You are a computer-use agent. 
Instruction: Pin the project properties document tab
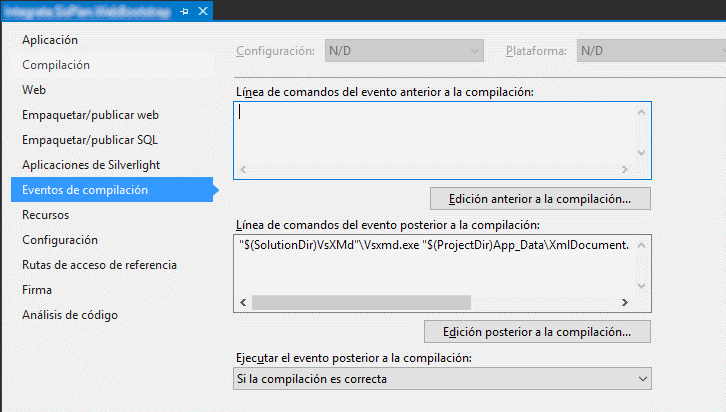(184, 12)
